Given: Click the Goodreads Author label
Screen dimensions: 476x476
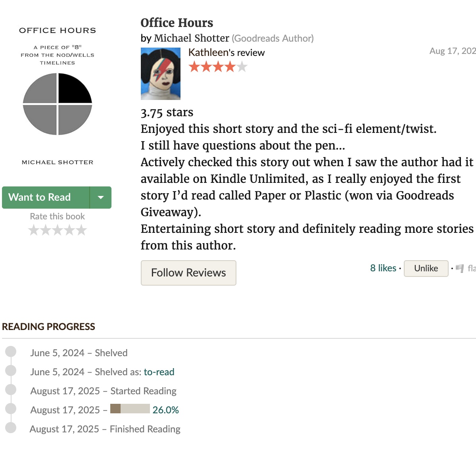Looking at the screenshot, I should (x=273, y=38).
